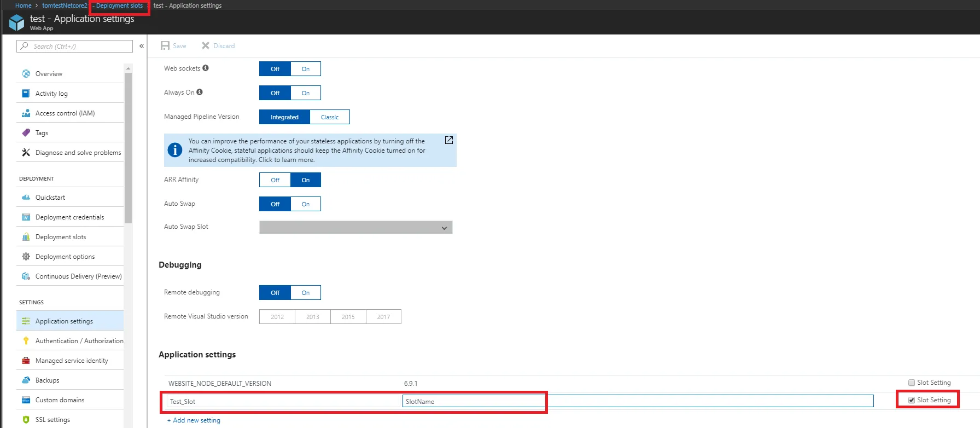Image resolution: width=980 pixels, height=428 pixels.
Task: Click the Web sockets info icon
Action: tap(206, 68)
